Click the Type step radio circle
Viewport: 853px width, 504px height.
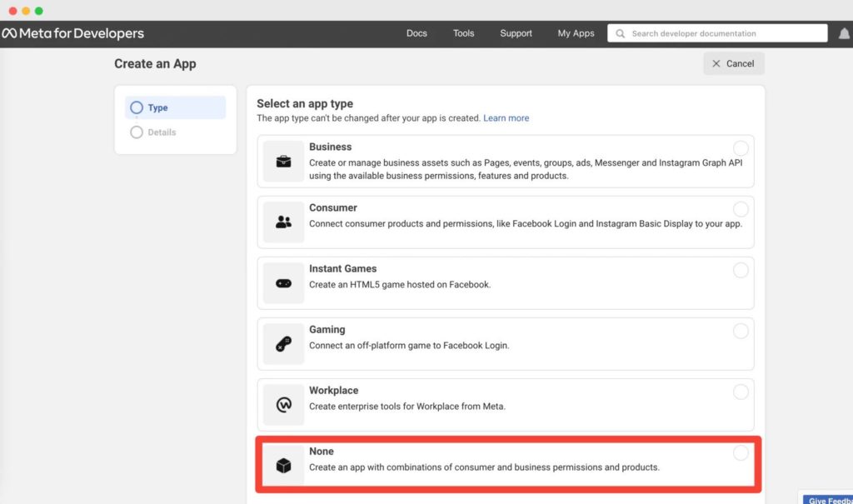pyautogui.click(x=137, y=107)
